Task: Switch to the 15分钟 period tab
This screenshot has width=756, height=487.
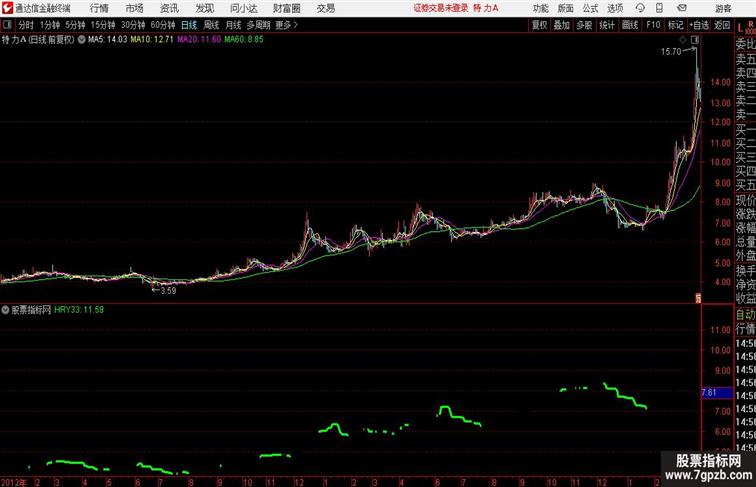Action: [x=103, y=25]
